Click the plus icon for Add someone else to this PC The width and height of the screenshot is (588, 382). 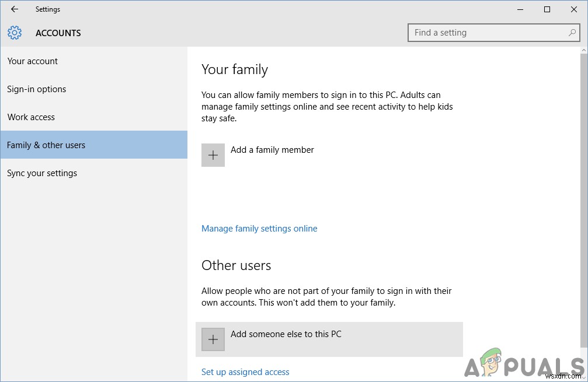tap(213, 339)
